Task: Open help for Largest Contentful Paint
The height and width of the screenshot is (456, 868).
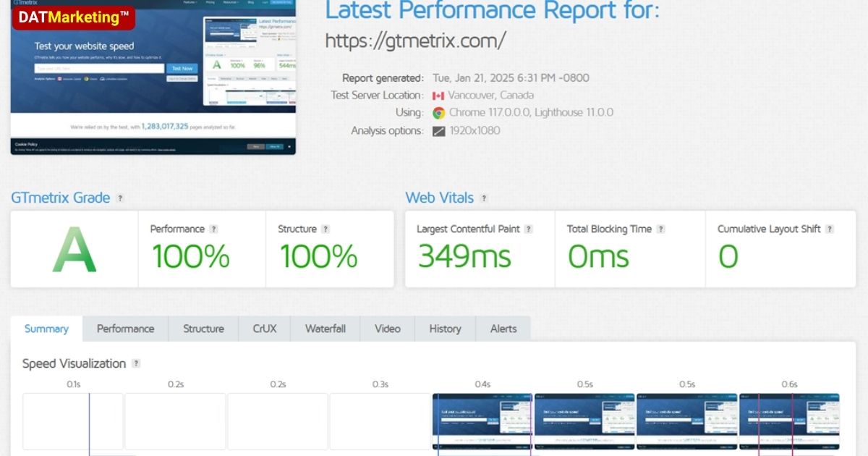Action: point(529,229)
